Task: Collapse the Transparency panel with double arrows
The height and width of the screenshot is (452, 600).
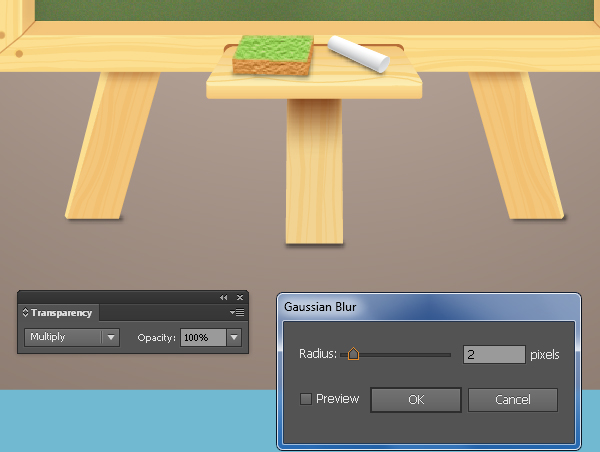Action: point(223,297)
